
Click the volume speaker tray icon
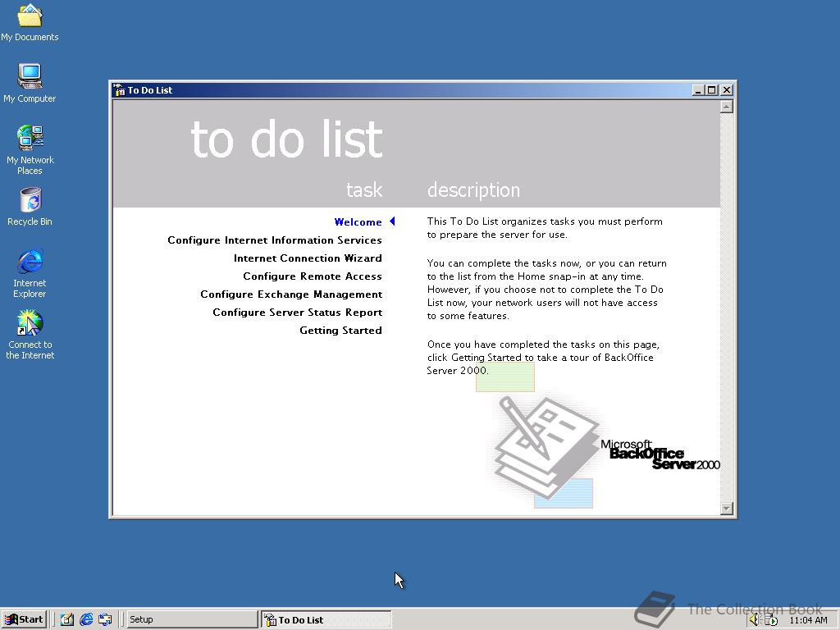tap(755, 620)
